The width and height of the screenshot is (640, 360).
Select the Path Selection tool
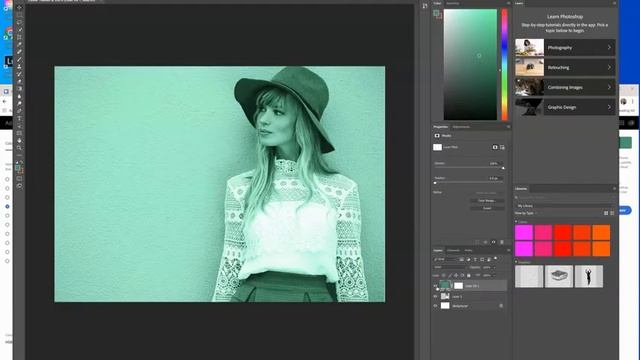point(19,126)
